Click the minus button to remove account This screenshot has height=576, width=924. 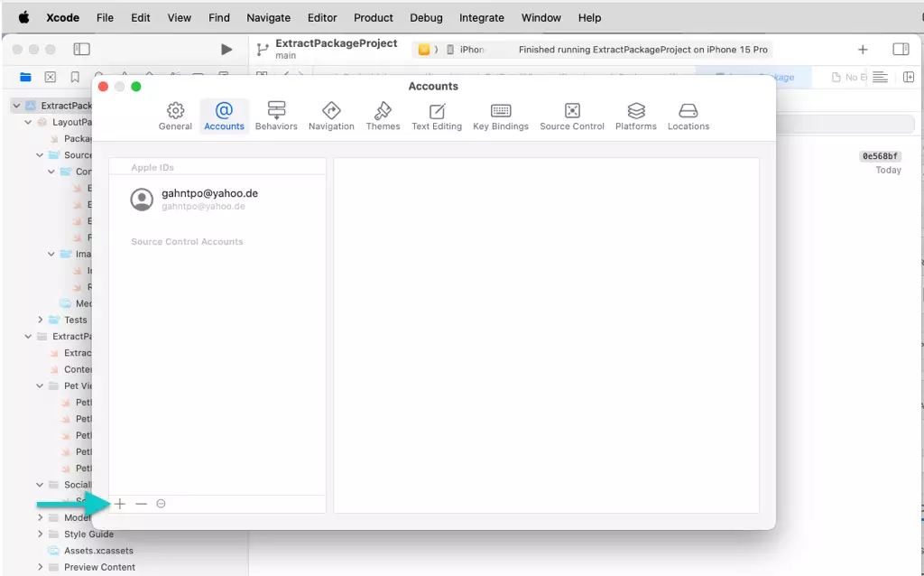[141, 504]
